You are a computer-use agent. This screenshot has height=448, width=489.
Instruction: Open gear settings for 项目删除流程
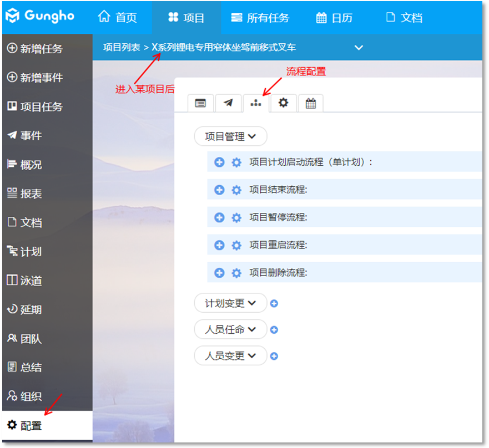(236, 273)
